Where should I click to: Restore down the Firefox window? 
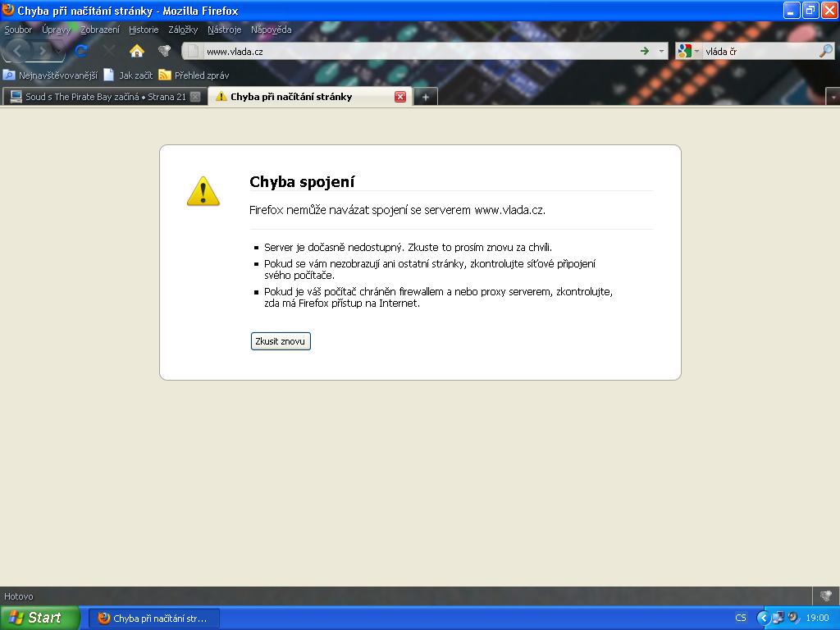click(x=810, y=10)
